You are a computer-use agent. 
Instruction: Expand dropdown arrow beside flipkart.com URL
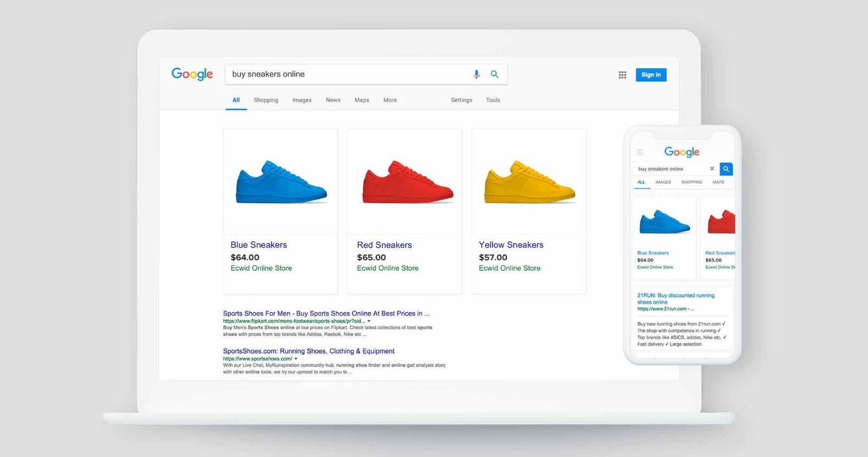[x=369, y=321]
